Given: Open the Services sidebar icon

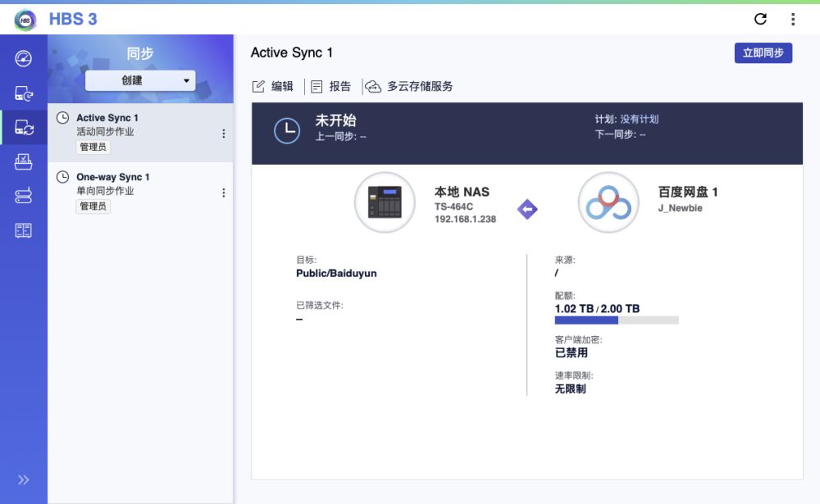Looking at the screenshot, I should pos(23,161).
